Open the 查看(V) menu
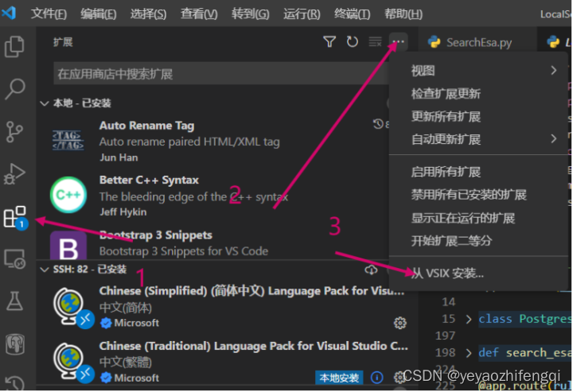573x392 pixels. (199, 14)
